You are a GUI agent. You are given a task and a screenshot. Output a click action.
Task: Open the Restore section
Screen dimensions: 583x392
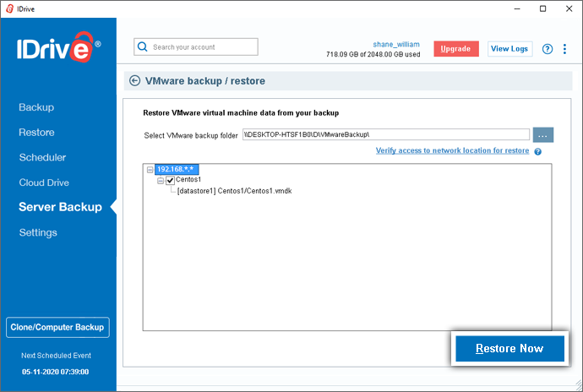click(36, 133)
